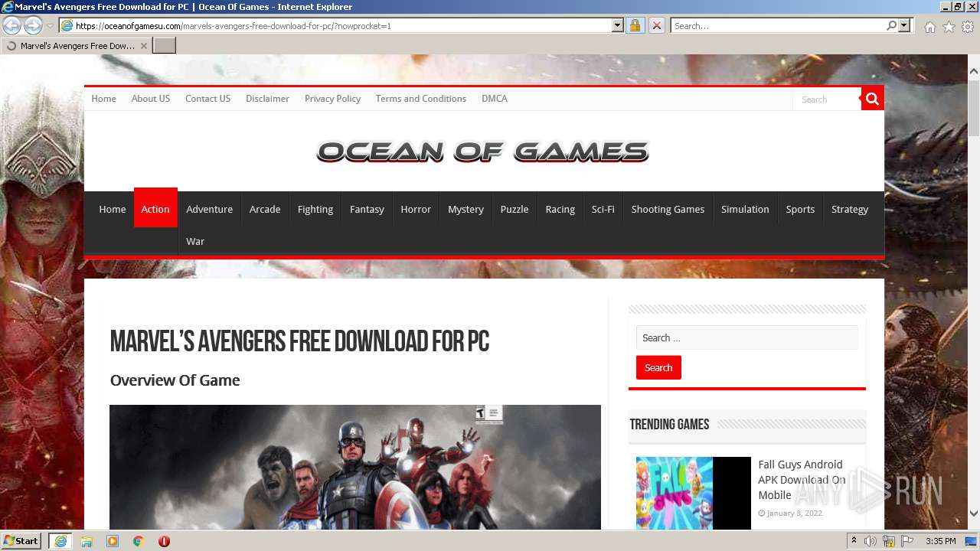This screenshot has height=551, width=980.
Task: Click the Fall Guys thumbnail image
Action: tap(693, 493)
